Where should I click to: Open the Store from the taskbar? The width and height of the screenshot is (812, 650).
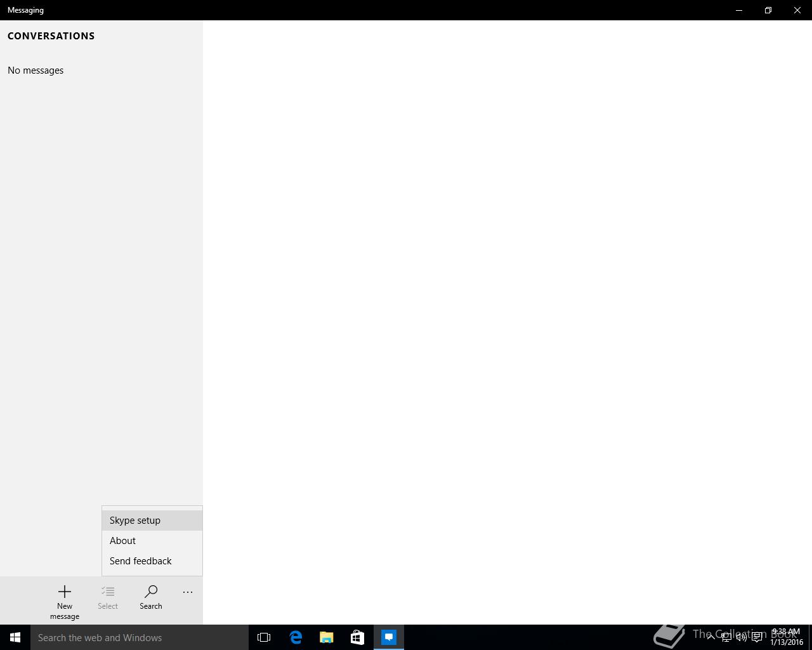point(358,637)
